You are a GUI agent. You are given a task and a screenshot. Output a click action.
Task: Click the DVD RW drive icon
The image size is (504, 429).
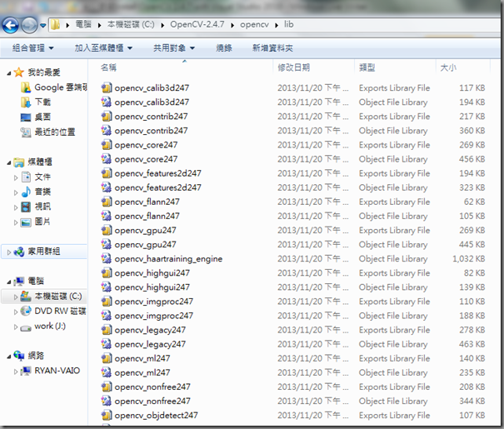26,311
